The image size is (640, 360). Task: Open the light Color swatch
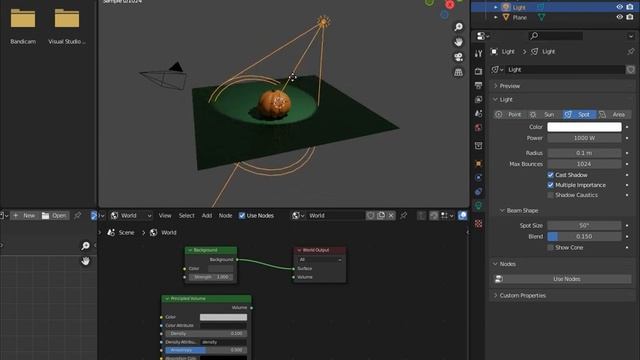pos(584,127)
